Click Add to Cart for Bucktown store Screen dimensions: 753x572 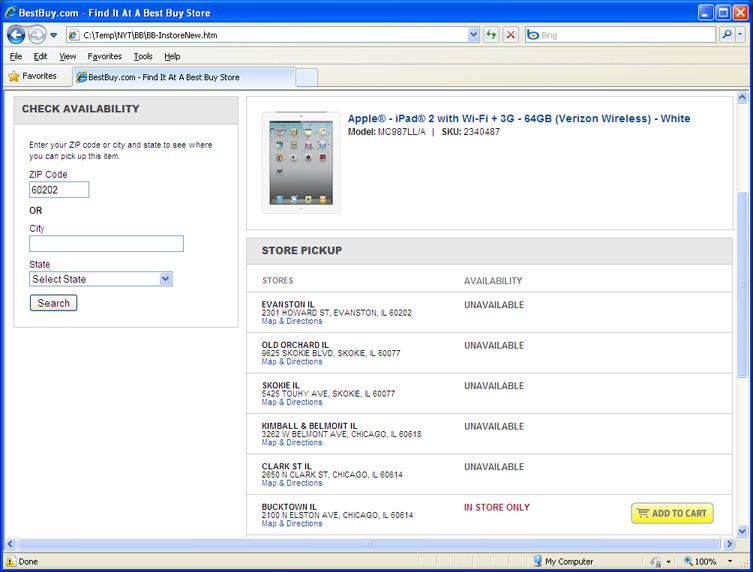tap(672, 513)
